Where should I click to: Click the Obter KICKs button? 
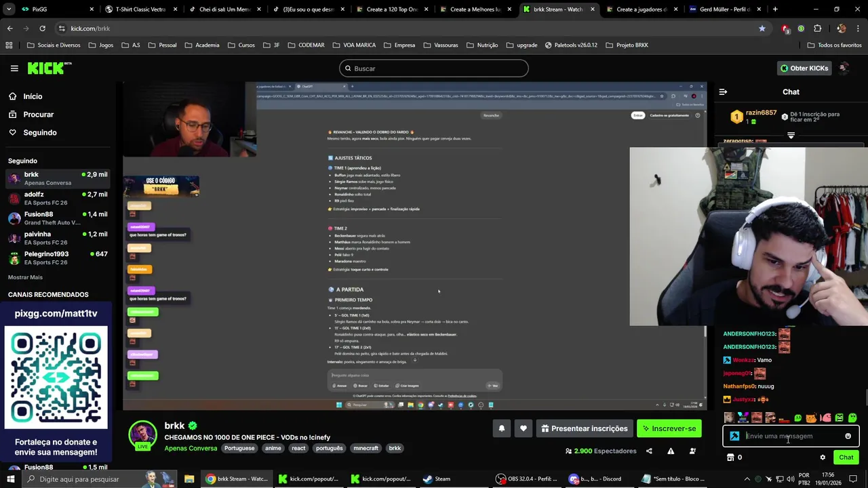pyautogui.click(x=804, y=68)
